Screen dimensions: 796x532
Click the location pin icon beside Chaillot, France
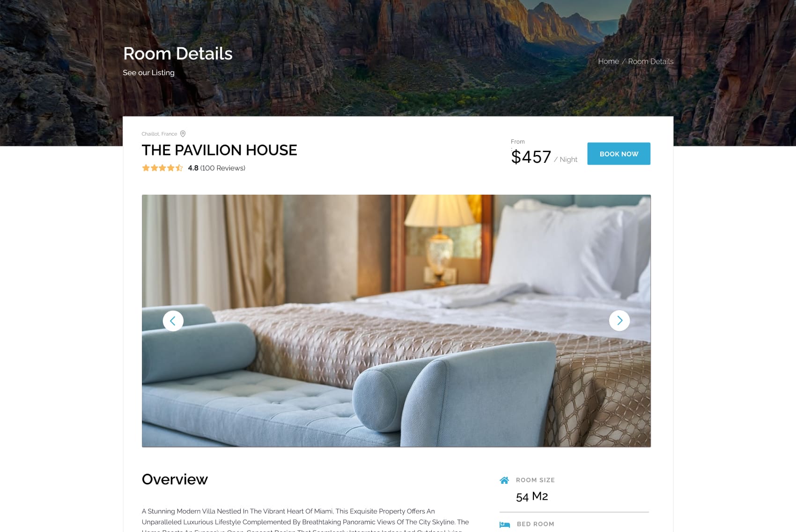[183, 134]
